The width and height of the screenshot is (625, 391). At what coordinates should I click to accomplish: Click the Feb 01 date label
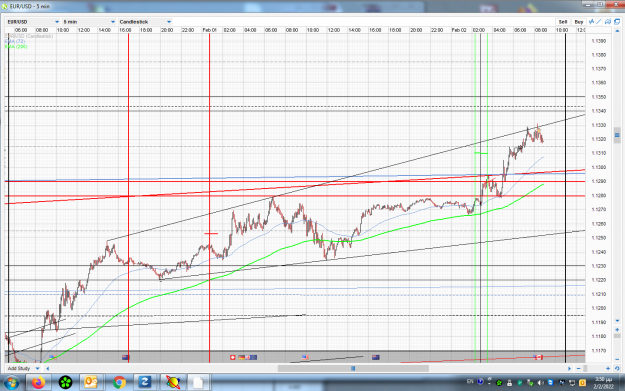(209, 30)
